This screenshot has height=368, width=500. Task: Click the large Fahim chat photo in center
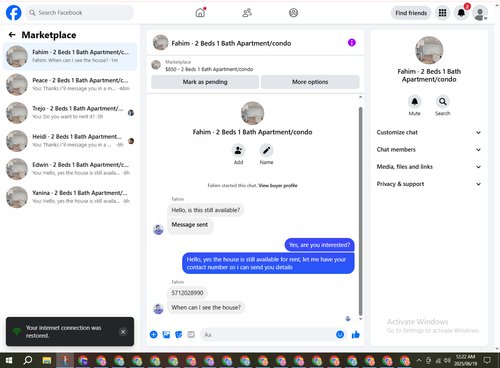(252, 113)
